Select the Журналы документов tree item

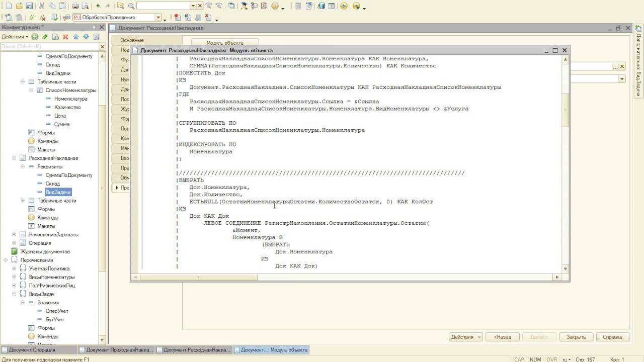click(45, 251)
